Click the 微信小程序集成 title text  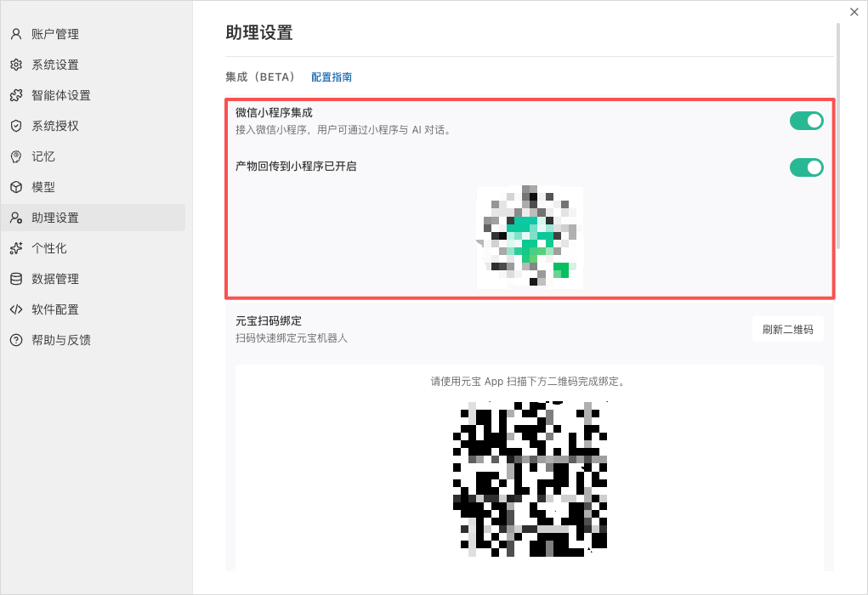click(x=274, y=112)
